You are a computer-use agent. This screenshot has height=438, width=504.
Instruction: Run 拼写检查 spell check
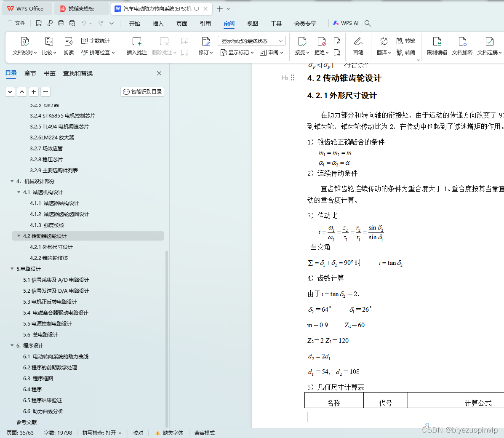(98, 52)
